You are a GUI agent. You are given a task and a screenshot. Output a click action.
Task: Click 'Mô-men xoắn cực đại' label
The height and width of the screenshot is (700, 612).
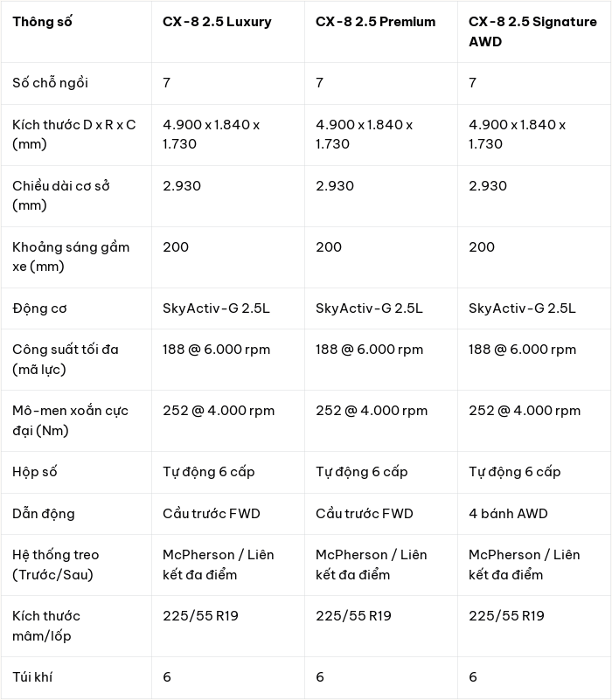(x=70, y=420)
